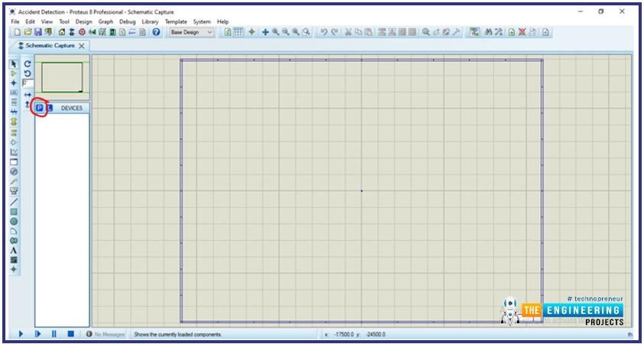Image resolution: width=644 pixels, height=344 pixels.
Task: Select the Text Script Mode tool
Action: 14,102
